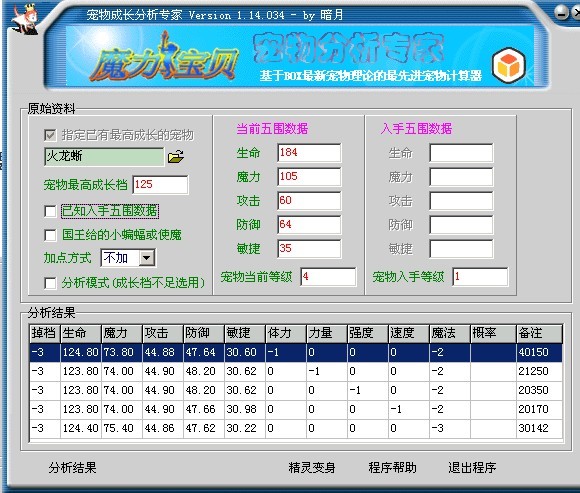Click 退出程序 to quit
580x493 pixels.
[472, 467]
